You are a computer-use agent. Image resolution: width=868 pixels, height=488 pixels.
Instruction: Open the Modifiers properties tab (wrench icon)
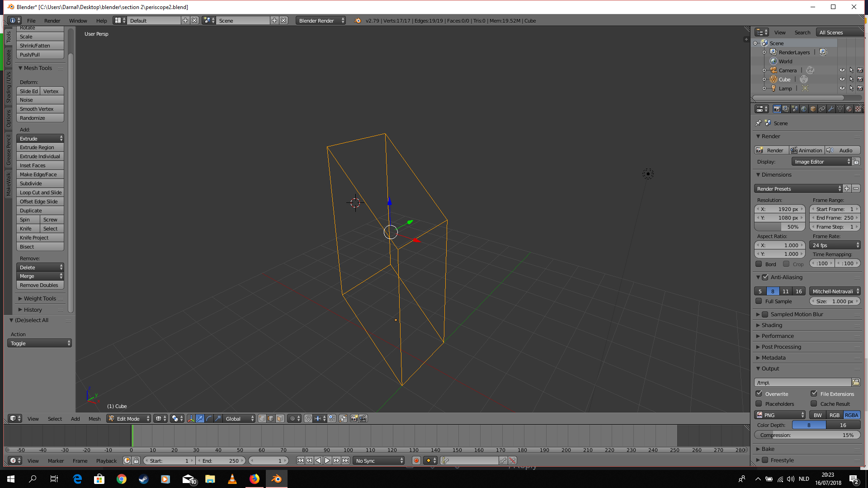(831, 109)
